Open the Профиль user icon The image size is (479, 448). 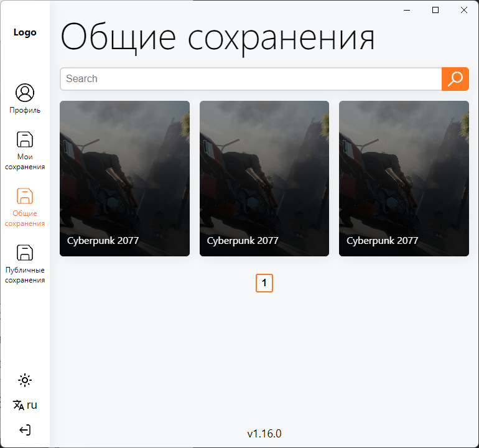[25, 93]
